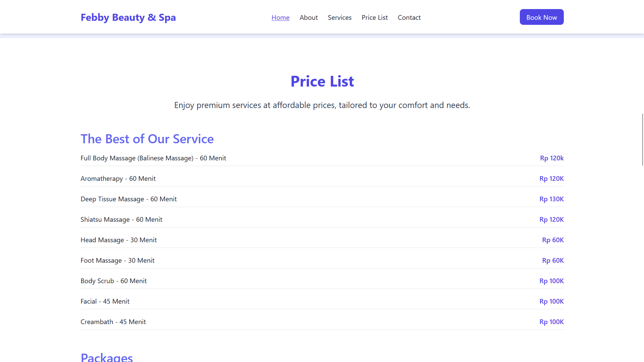Navigate to Services in the navbar

coord(339,17)
